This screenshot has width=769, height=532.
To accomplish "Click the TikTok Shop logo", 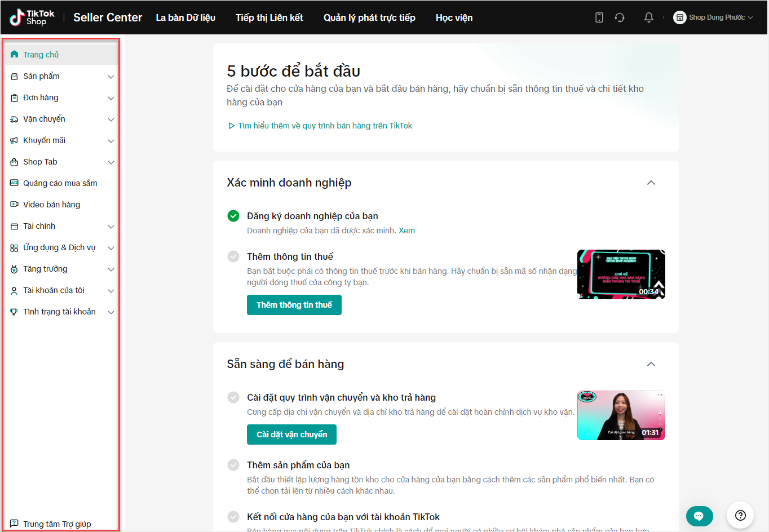I will pos(32,17).
